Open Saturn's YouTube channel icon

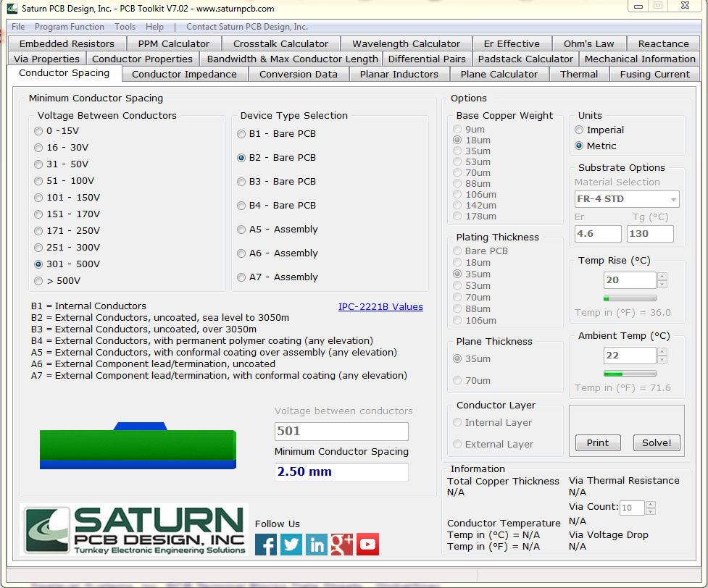click(x=367, y=544)
